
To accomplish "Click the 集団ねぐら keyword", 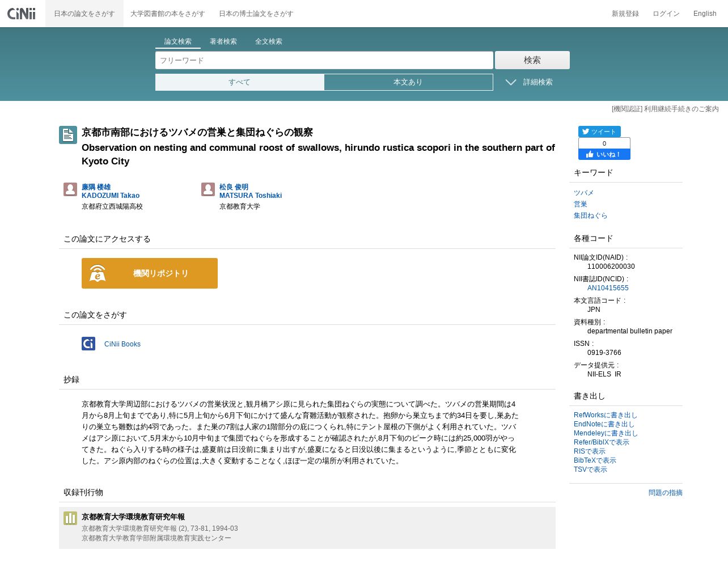I will click(x=590, y=215).
